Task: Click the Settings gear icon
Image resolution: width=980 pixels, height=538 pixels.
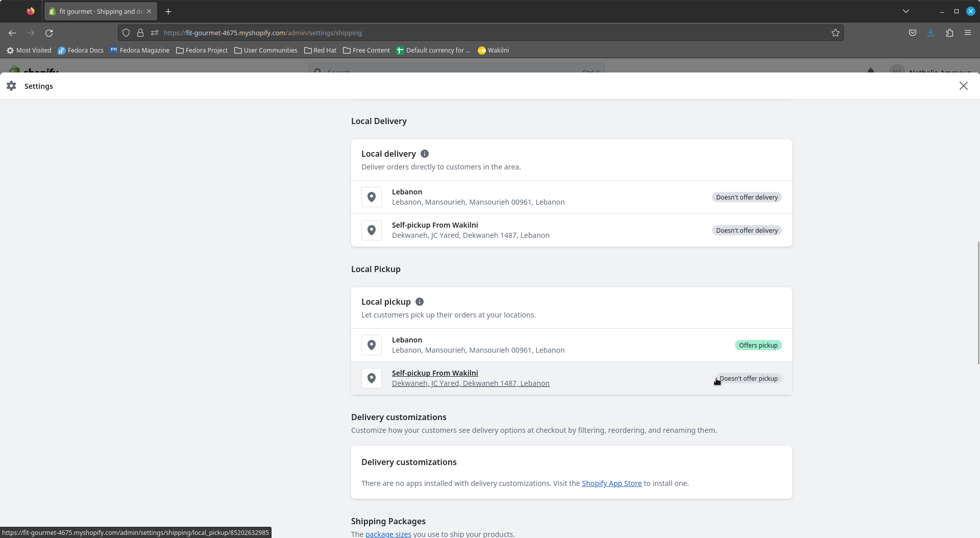Action: (11, 86)
